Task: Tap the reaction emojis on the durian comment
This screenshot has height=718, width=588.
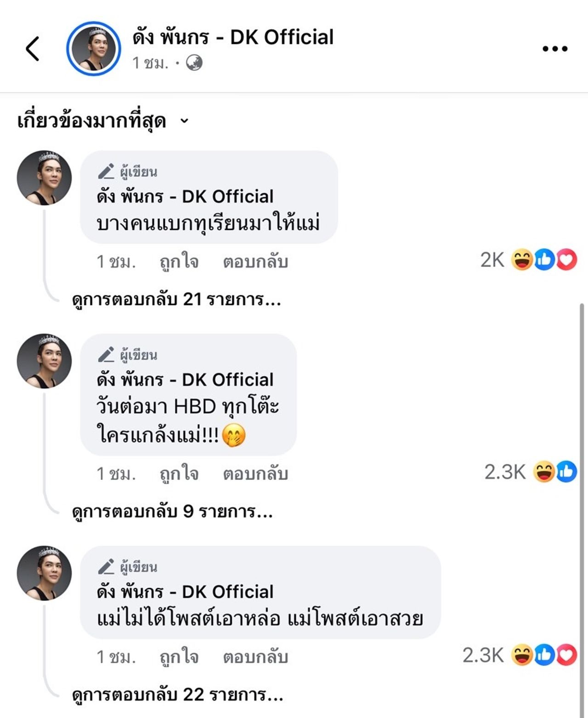Action: point(543,260)
